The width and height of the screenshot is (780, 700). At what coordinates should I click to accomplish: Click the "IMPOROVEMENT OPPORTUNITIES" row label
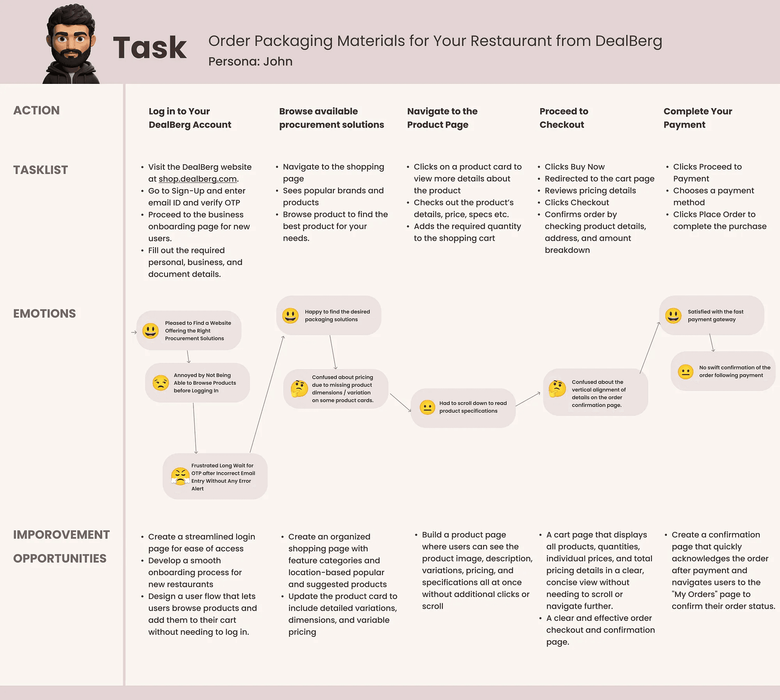[62, 546]
